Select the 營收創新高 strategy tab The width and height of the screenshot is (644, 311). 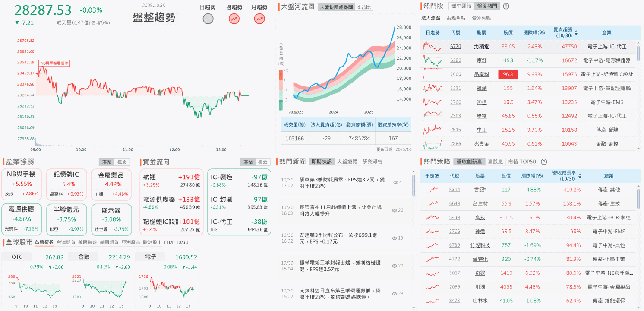point(469,162)
